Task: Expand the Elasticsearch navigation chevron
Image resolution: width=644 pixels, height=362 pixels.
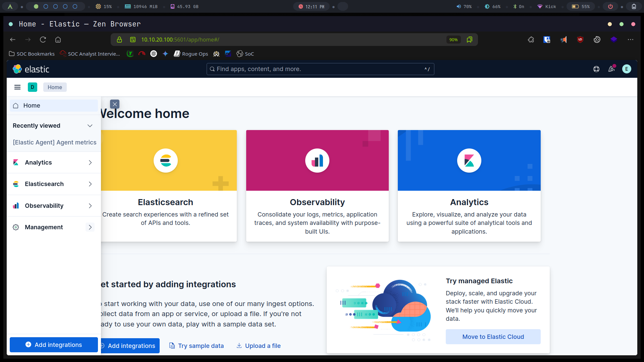Action: 90,184
